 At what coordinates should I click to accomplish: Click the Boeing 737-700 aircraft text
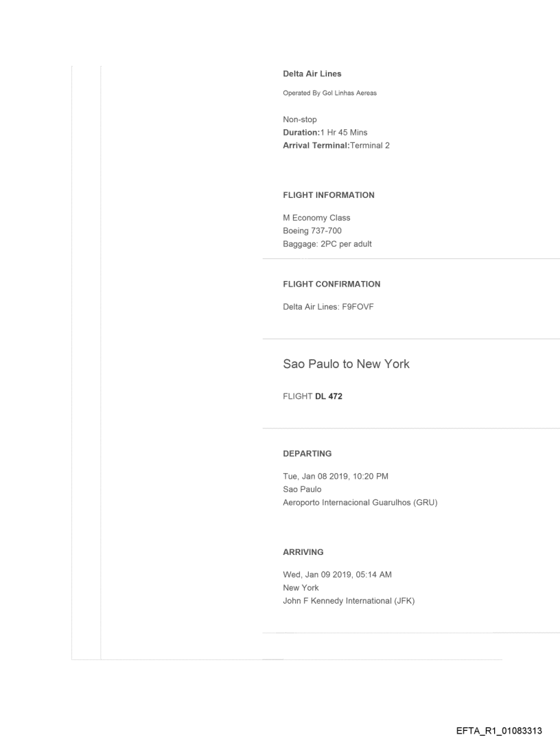pos(312,231)
